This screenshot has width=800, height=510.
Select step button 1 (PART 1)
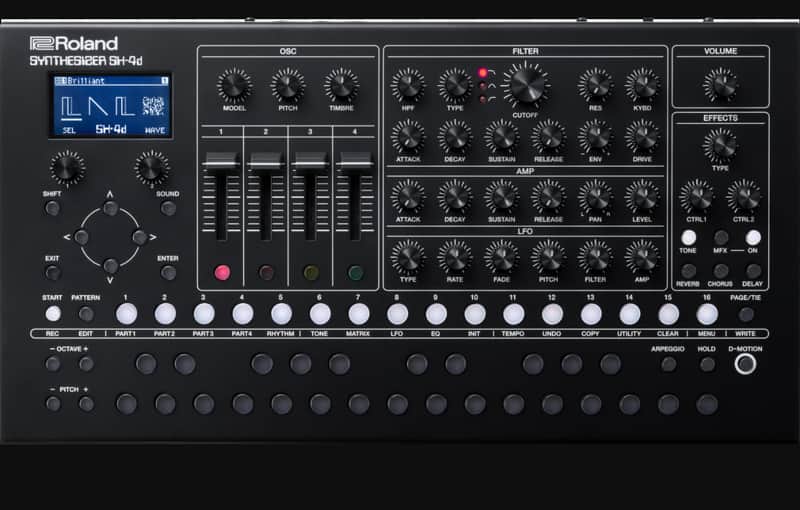point(127,314)
